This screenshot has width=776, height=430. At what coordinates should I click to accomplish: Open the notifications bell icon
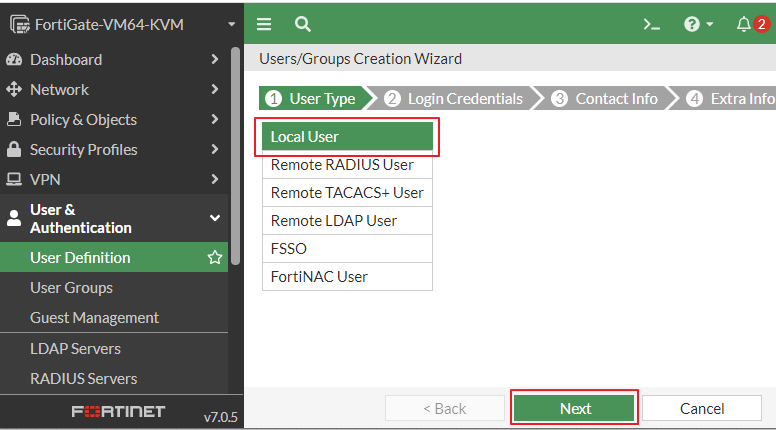coord(743,24)
